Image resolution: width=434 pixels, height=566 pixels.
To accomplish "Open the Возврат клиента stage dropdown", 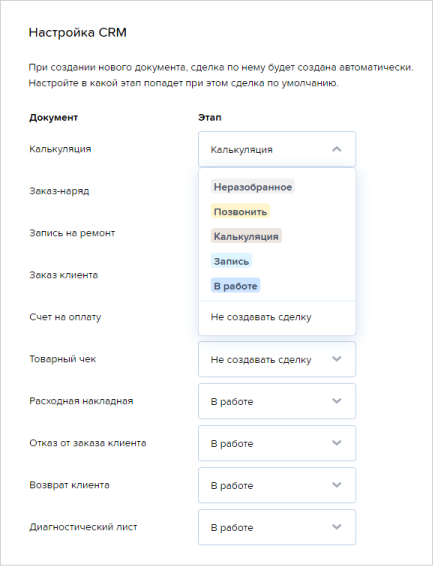I will (277, 485).
